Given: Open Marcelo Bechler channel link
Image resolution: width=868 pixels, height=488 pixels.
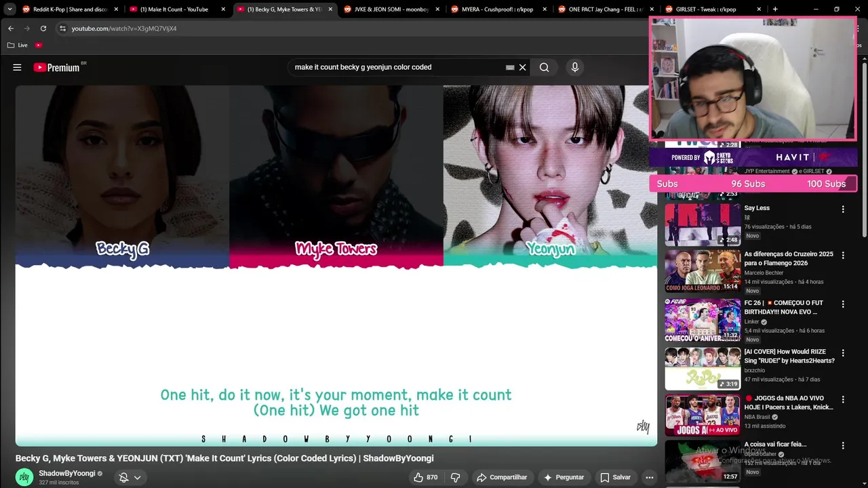Looking at the screenshot, I should pos(764,272).
